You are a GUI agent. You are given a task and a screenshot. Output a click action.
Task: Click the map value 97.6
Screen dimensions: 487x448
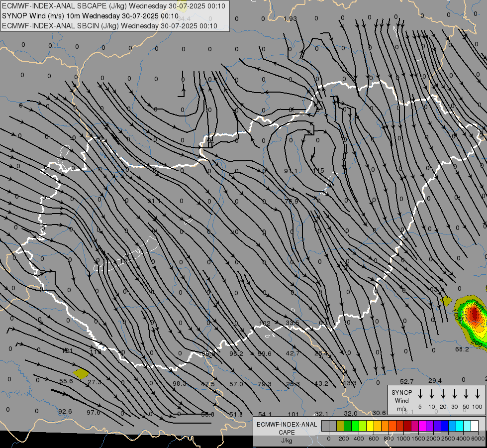pyautogui.click(x=93, y=412)
